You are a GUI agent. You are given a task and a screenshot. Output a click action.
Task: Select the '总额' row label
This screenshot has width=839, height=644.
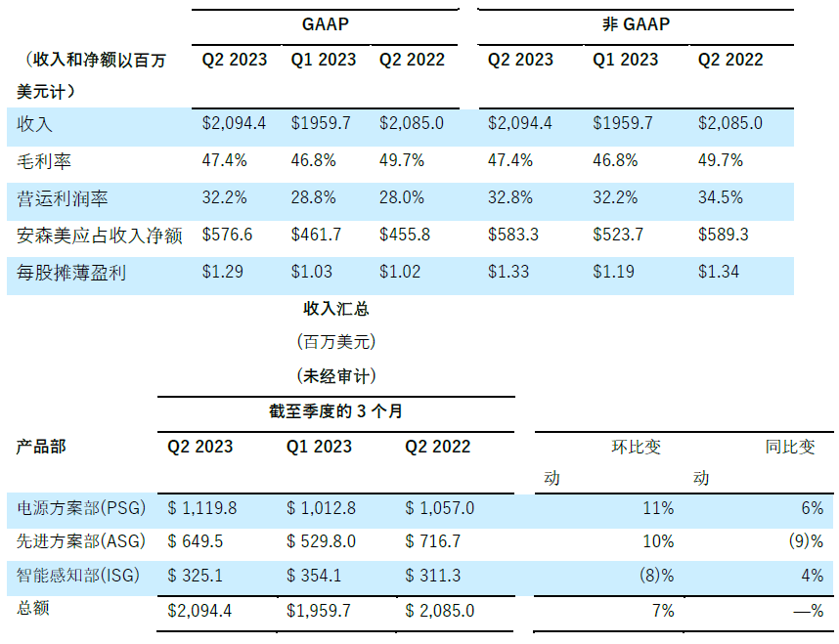coord(33,608)
